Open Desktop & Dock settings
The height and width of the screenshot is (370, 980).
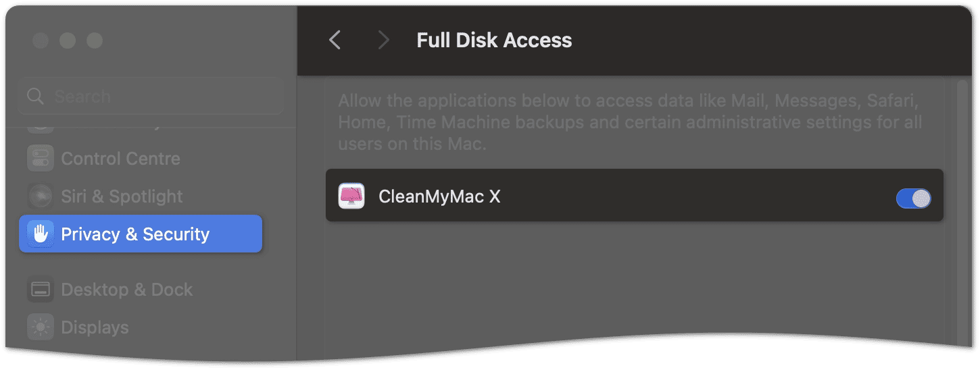pos(141,290)
